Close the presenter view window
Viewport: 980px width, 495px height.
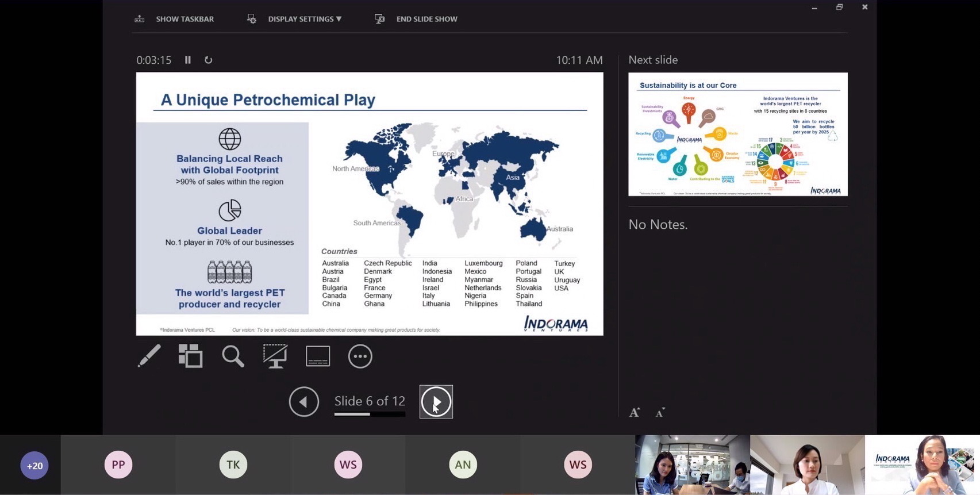(864, 7)
